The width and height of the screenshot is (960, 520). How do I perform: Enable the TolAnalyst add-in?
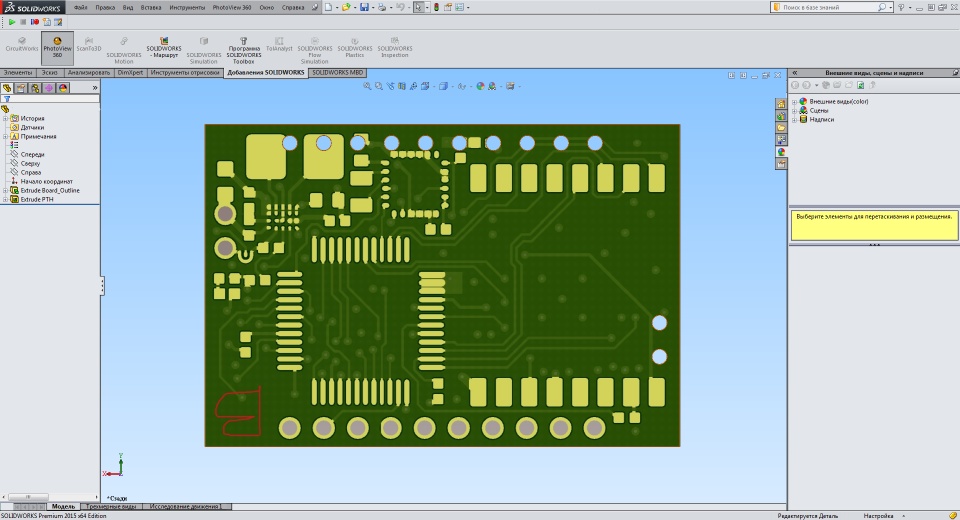click(x=279, y=44)
